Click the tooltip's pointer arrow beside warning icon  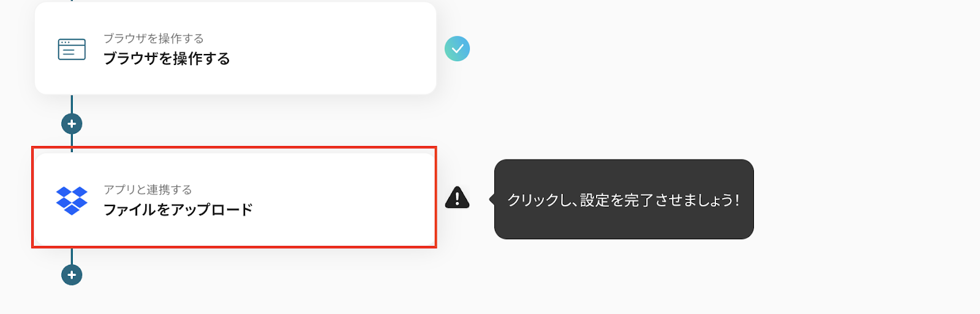[x=492, y=199]
